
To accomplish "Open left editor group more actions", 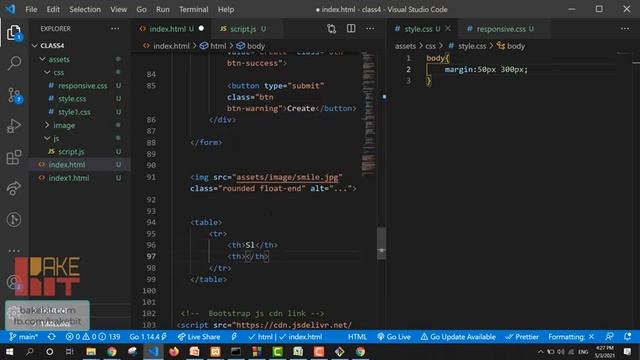I will point(370,29).
